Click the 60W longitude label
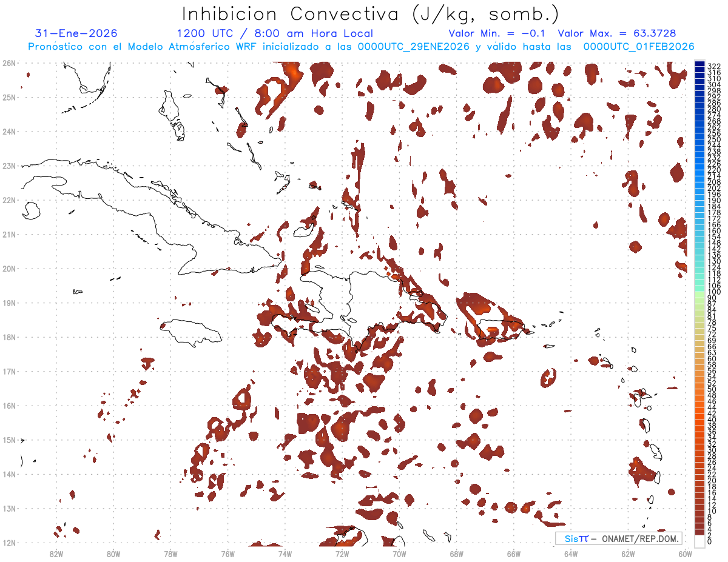This screenshot has width=728, height=562. [x=686, y=554]
